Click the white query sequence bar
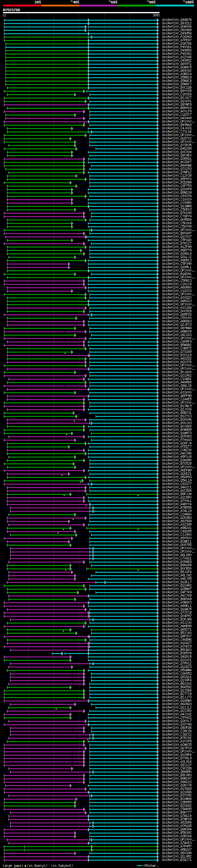Image resolution: width=197 pixels, height=868 pixels. coord(81,13)
